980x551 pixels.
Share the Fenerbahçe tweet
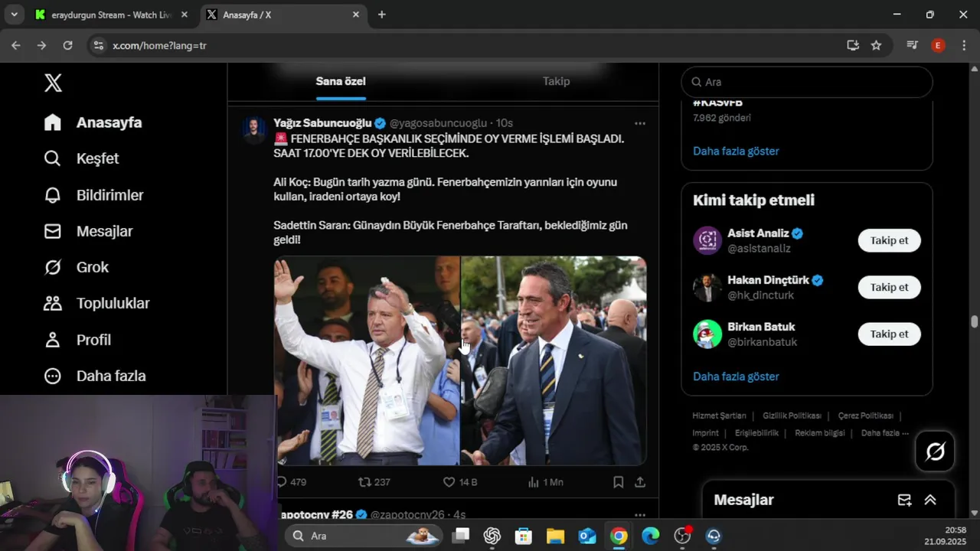pos(640,482)
